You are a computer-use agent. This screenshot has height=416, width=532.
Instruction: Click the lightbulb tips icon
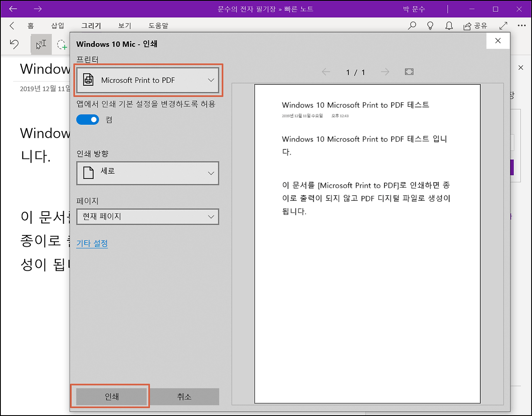(x=430, y=25)
